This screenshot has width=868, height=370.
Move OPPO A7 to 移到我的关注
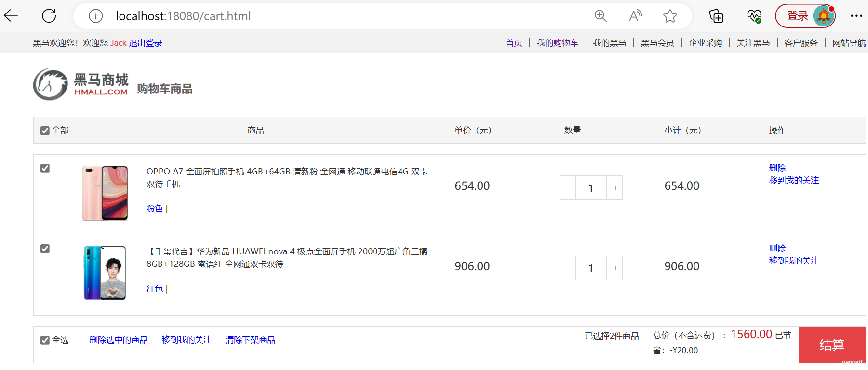point(794,180)
